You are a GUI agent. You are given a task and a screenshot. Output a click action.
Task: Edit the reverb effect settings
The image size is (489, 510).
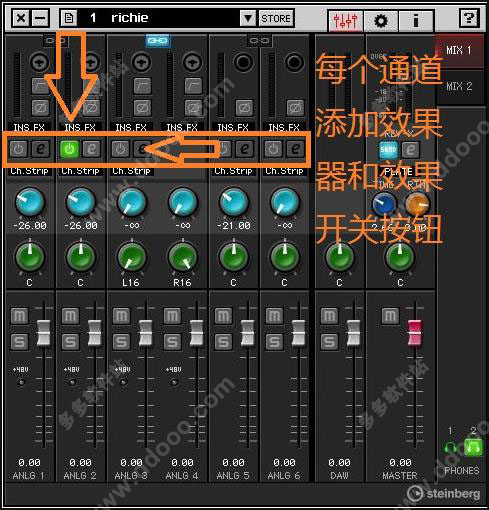[x=410, y=149]
